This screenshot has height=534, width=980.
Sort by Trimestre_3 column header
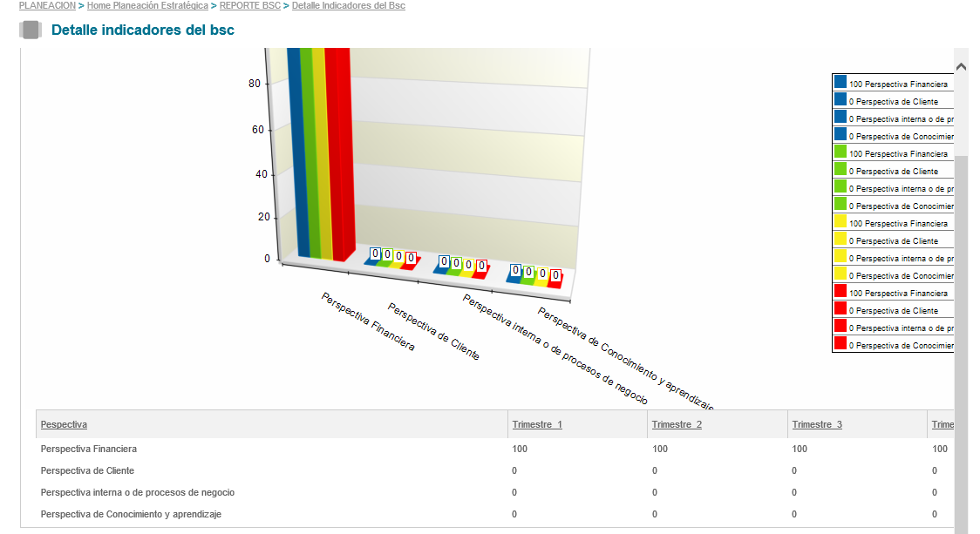817,425
